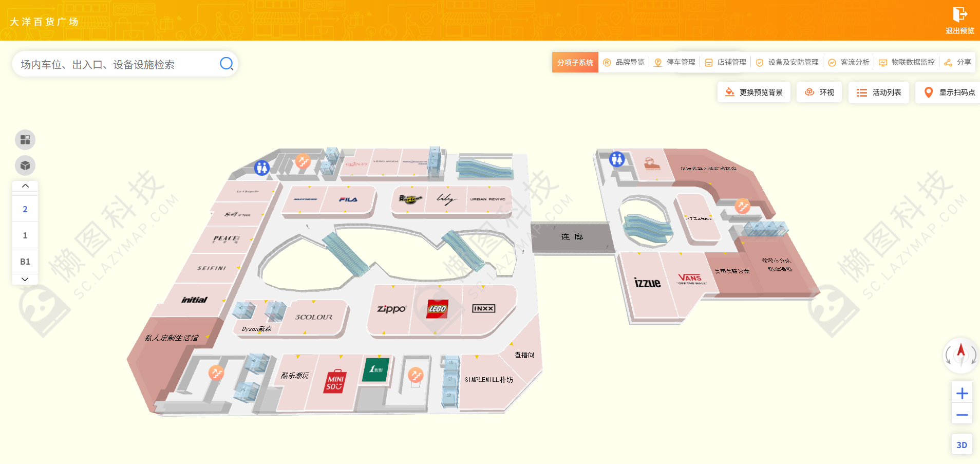Select the MINISO store
The width and height of the screenshot is (980, 464).
coord(335,382)
